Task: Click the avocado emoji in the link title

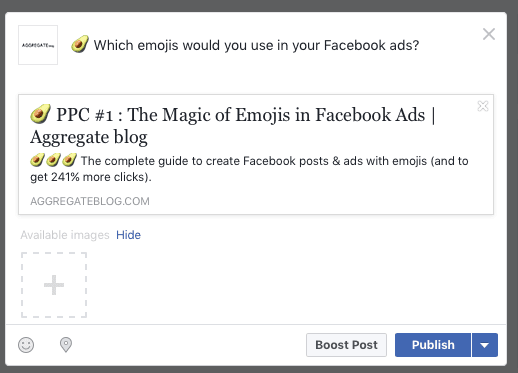Action: click(x=40, y=114)
